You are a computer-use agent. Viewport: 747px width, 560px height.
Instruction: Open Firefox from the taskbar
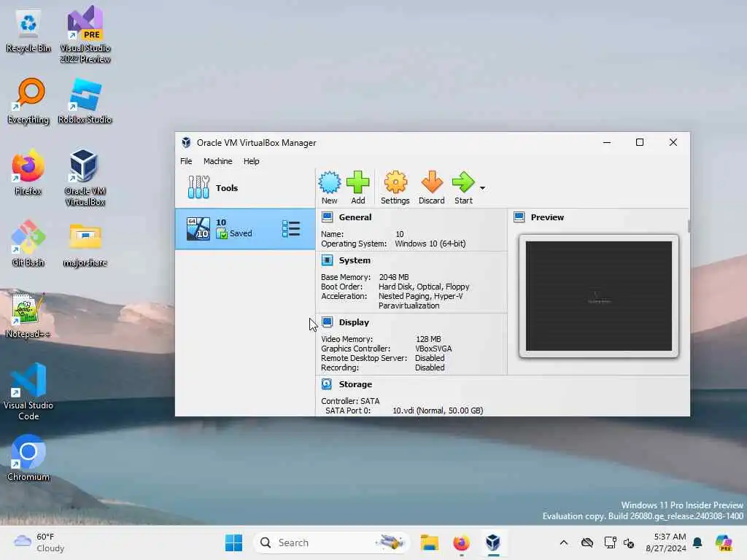click(x=461, y=542)
